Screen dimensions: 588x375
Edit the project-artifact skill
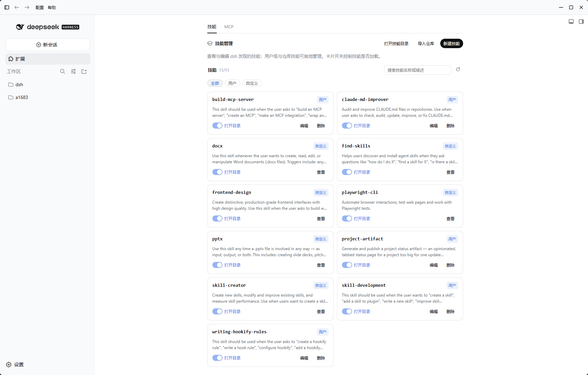click(434, 265)
